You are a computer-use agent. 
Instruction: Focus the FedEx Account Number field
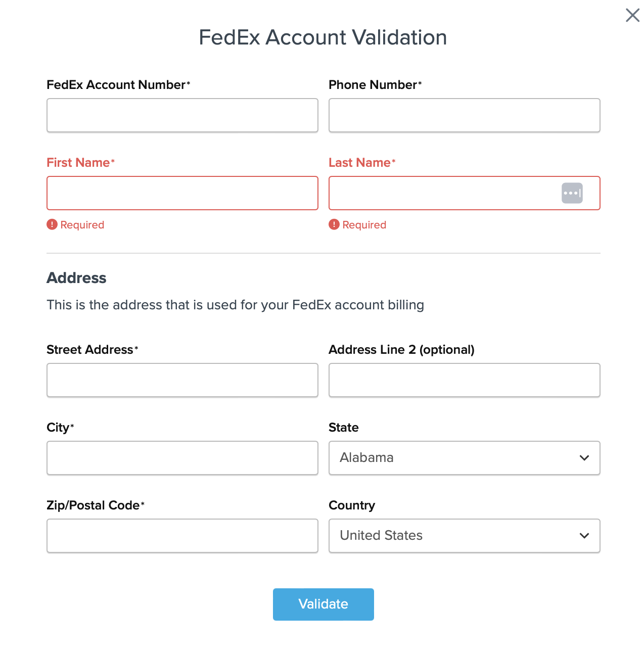pos(182,115)
